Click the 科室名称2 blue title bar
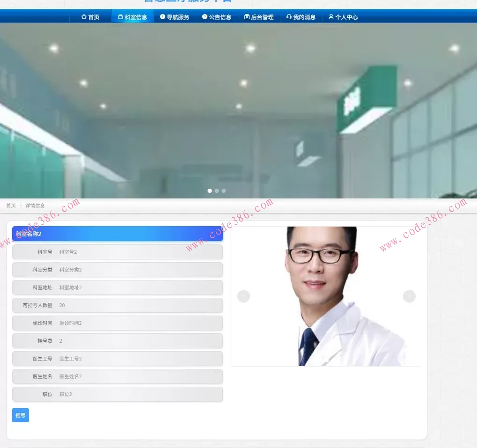This screenshot has width=477, height=448. click(x=117, y=234)
